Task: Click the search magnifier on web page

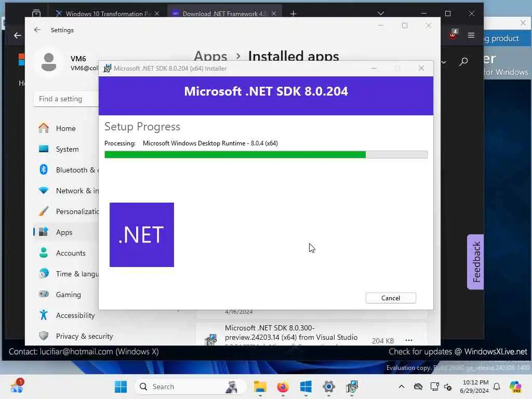Action: pyautogui.click(x=463, y=61)
